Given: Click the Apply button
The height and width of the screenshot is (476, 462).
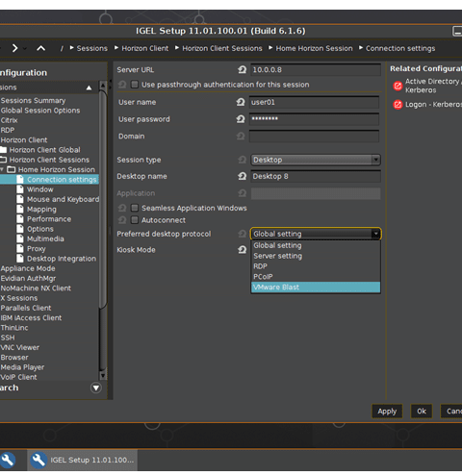Looking at the screenshot, I should [387, 411].
